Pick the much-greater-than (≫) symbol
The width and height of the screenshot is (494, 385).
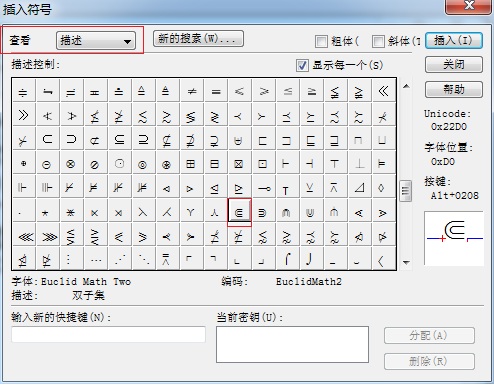23,115
